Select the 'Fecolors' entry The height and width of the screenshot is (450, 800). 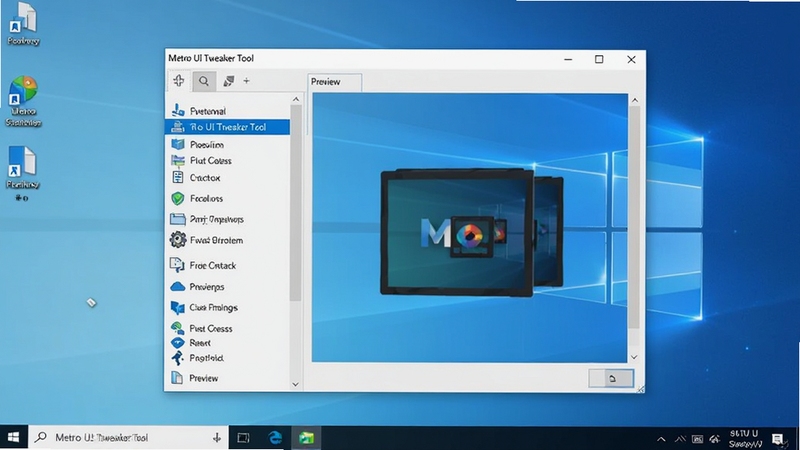coord(206,198)
